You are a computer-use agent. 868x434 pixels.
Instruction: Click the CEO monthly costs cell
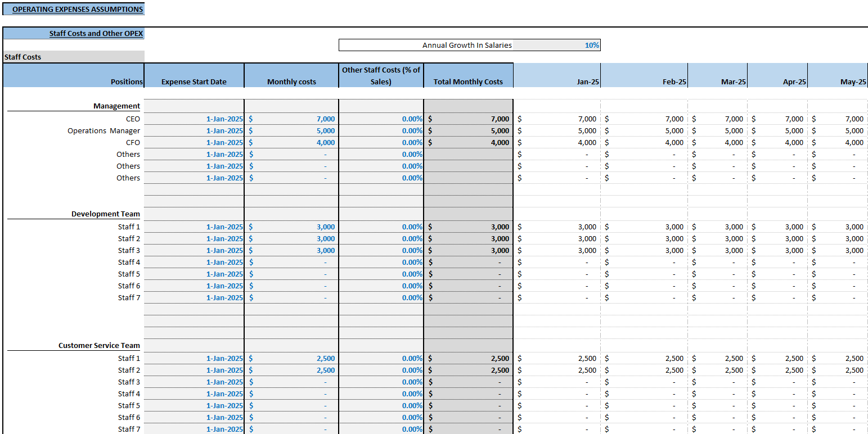coord(291,119)
